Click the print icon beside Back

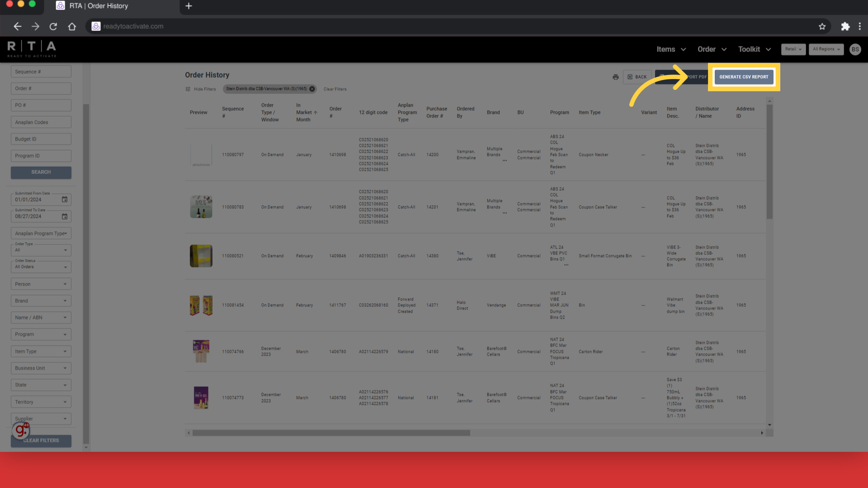[x=615, y=77]
